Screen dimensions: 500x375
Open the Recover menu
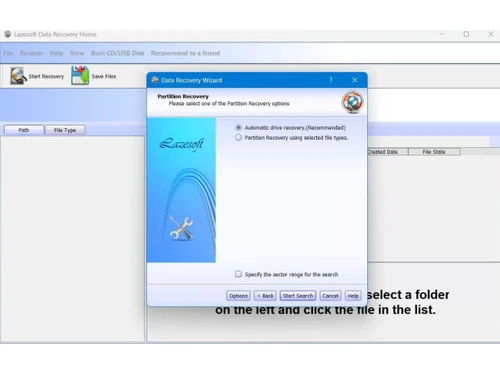[31, 53]
